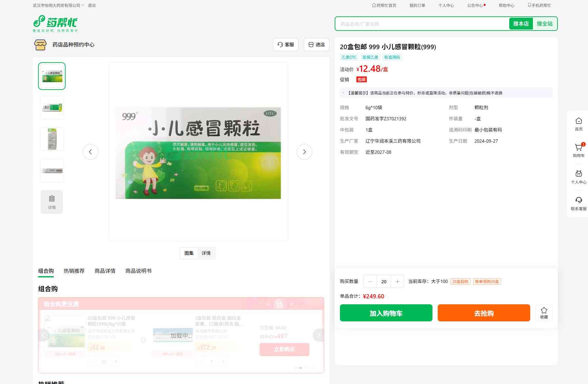Viewport: 588px width, 384px height.
Task: Increase purchase quantity with plus button
Action: point(397,281)
